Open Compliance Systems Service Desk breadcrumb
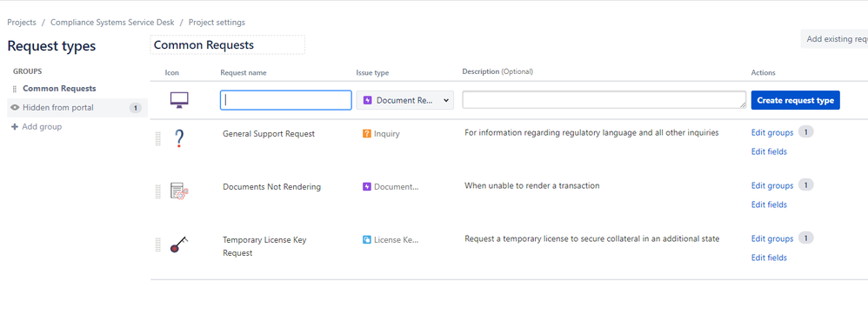This screenshot has height=335, width=868. 112,22
